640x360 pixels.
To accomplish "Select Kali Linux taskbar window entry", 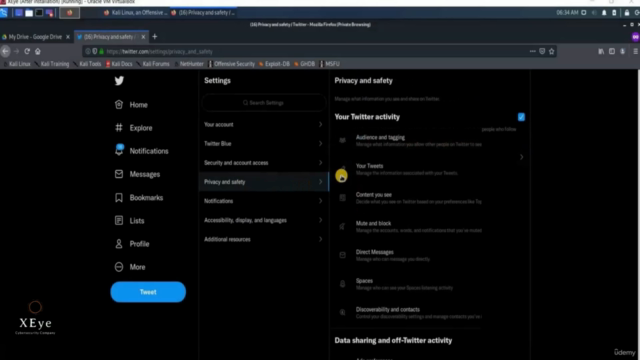I will pyautogui.click(x=136, y=13).
